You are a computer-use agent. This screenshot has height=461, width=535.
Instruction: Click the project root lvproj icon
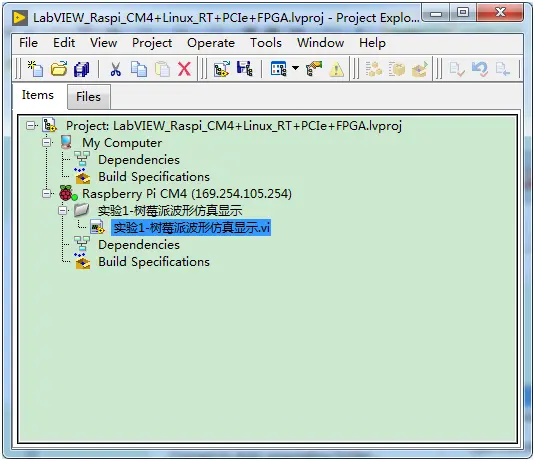(x=49, y=125)
